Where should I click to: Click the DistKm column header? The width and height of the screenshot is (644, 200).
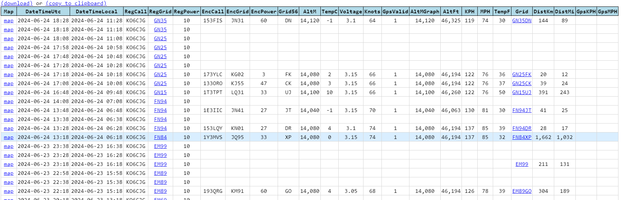(x=543, y=11)
